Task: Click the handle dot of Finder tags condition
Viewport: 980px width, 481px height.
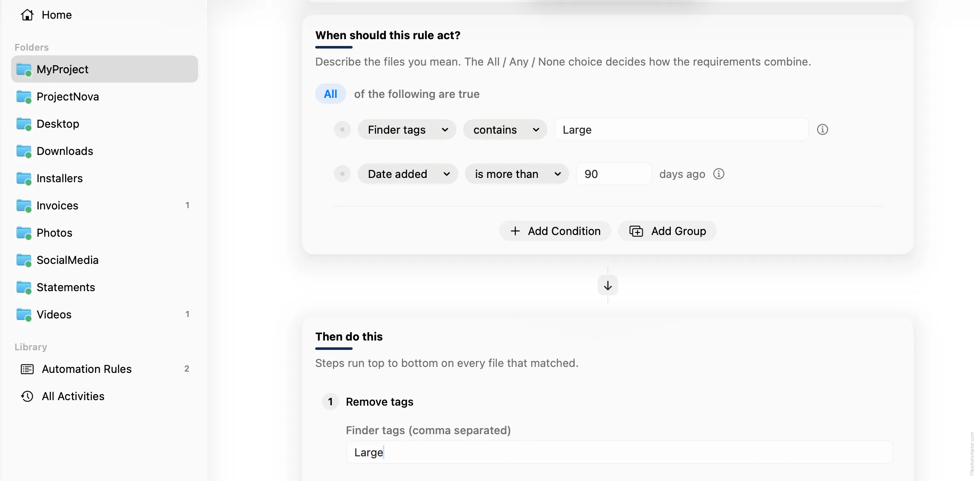Action: pos(342,129)
